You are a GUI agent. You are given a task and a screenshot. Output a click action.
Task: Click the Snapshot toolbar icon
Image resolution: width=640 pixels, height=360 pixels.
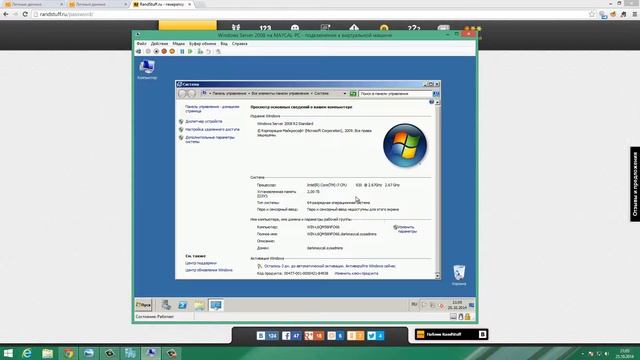pos(200,51)
